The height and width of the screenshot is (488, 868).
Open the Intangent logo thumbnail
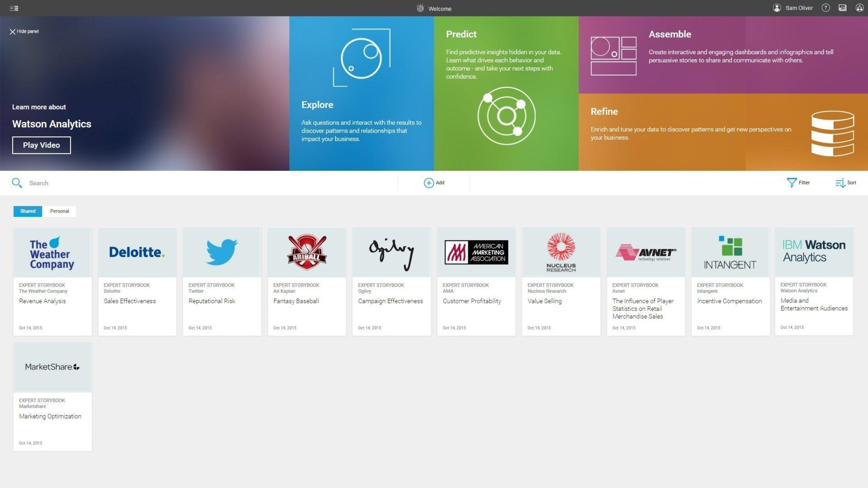click(x=730, y=253)
